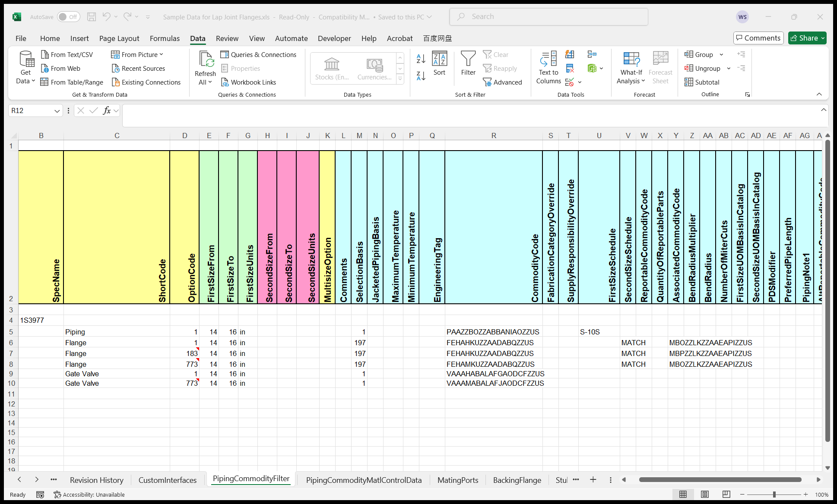Image resolution: width=837 pixels, height=504 pixels.
Task: Click Refresh All icon
Action: [x=206, y=59]
